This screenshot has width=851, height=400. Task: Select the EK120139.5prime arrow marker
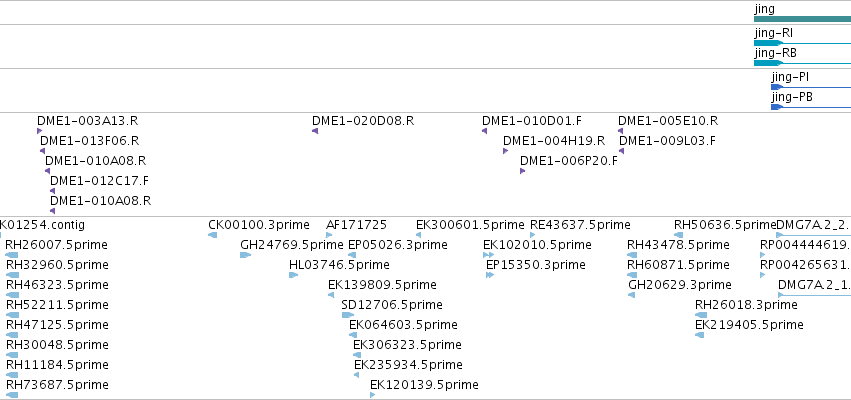(372, 395)
